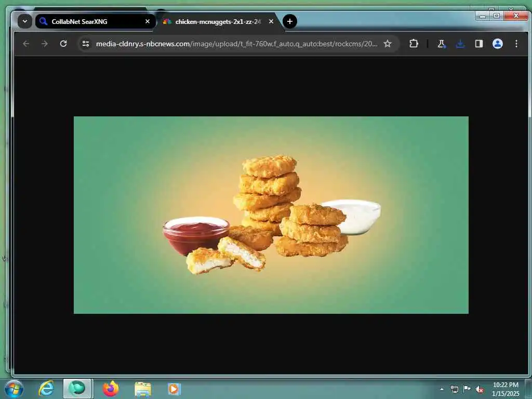This screenshot has height=399, width=532.
Task: Reload the current page
Action: (x=63, y=44)
